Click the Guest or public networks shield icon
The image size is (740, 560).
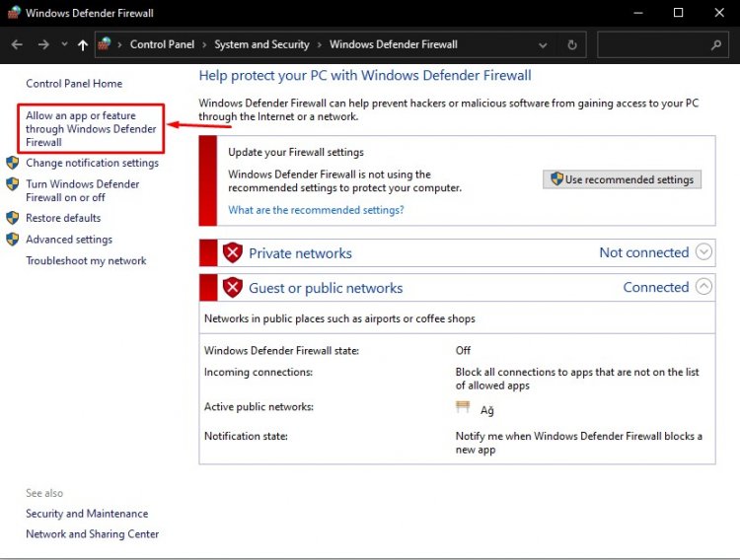tap(233, 288)
